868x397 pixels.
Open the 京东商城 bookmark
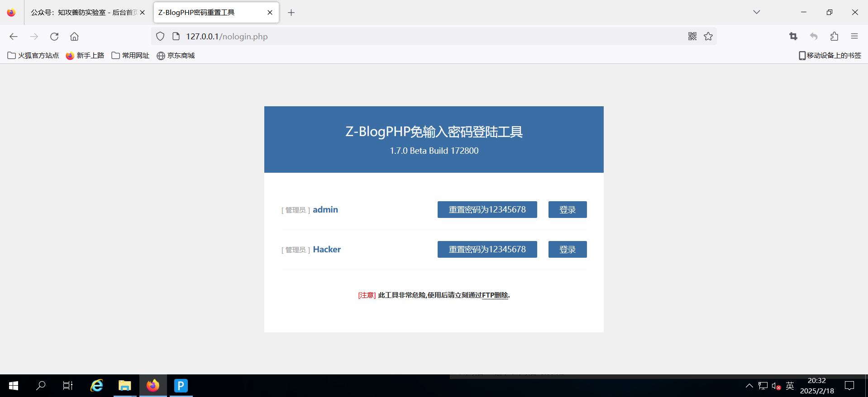click(176, 56)
